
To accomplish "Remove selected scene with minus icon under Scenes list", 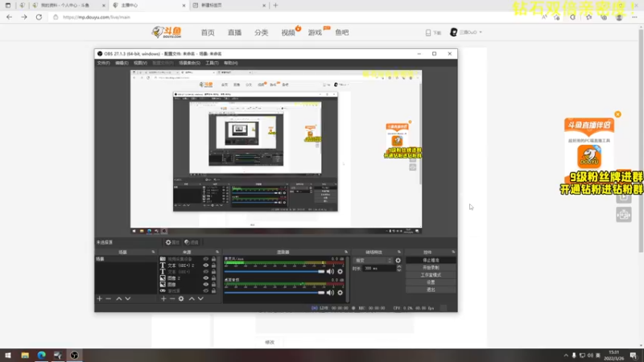I will [x=109, y=298].
